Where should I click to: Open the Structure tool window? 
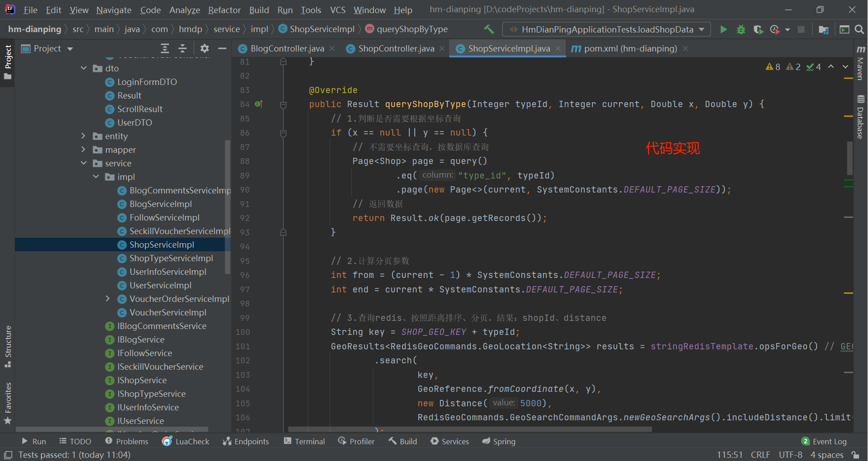[8, 346]
